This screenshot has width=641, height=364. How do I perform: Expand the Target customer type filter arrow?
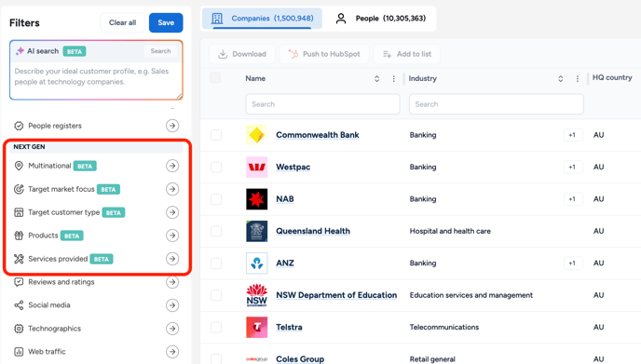pos(172,212)
